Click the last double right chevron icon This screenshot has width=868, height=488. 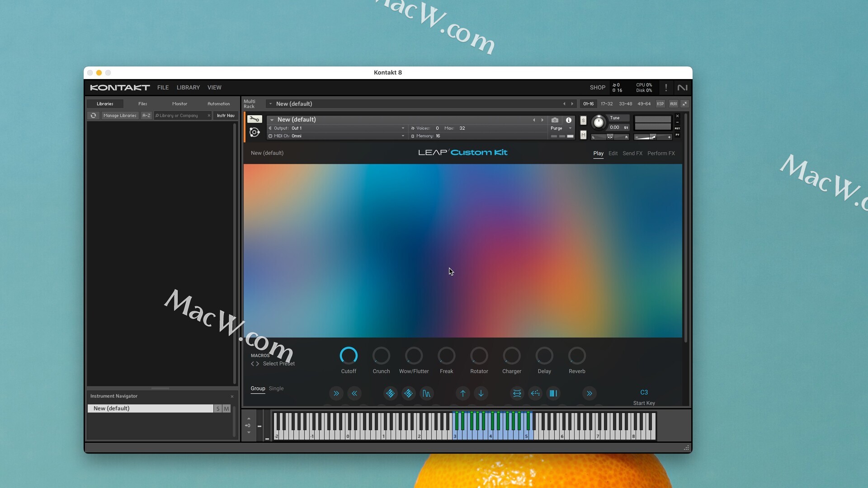590,394
